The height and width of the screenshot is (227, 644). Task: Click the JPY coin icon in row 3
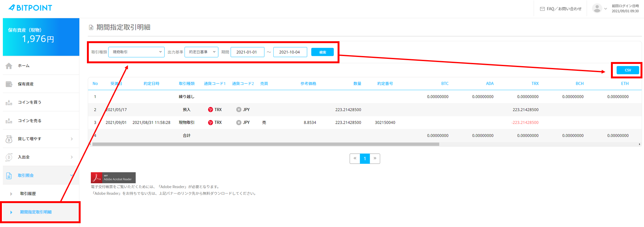pos(239,122)
